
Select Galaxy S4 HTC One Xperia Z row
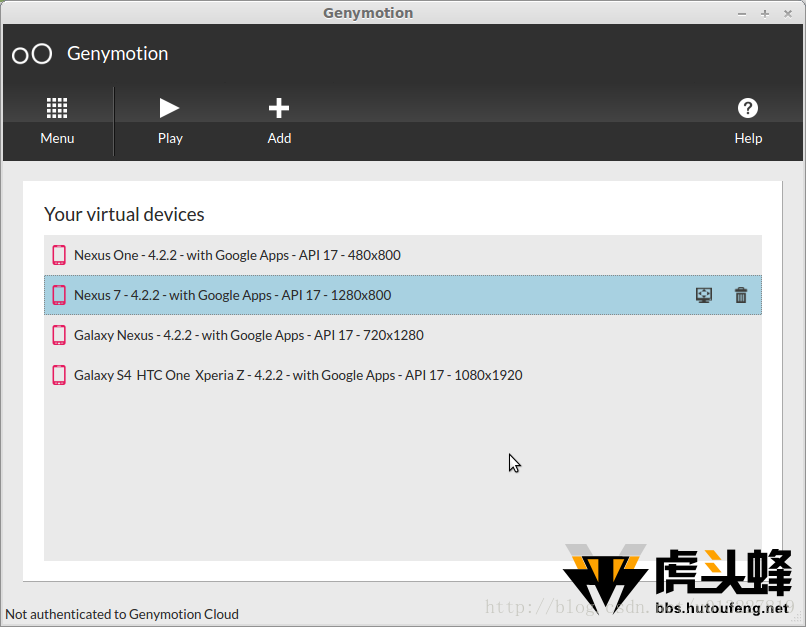tap(402, 375)
